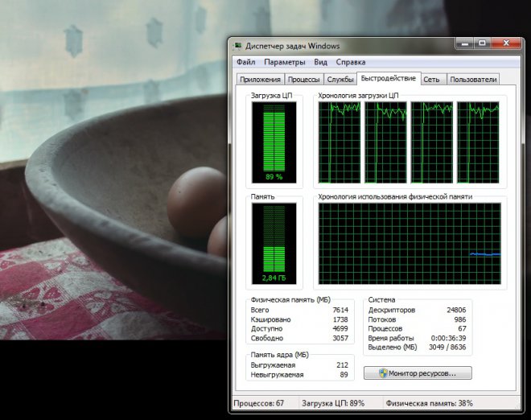This screenshot has height=420, width=531.
Task: Click the Task Manager title bar icon
Action: [x=239, y=46]
